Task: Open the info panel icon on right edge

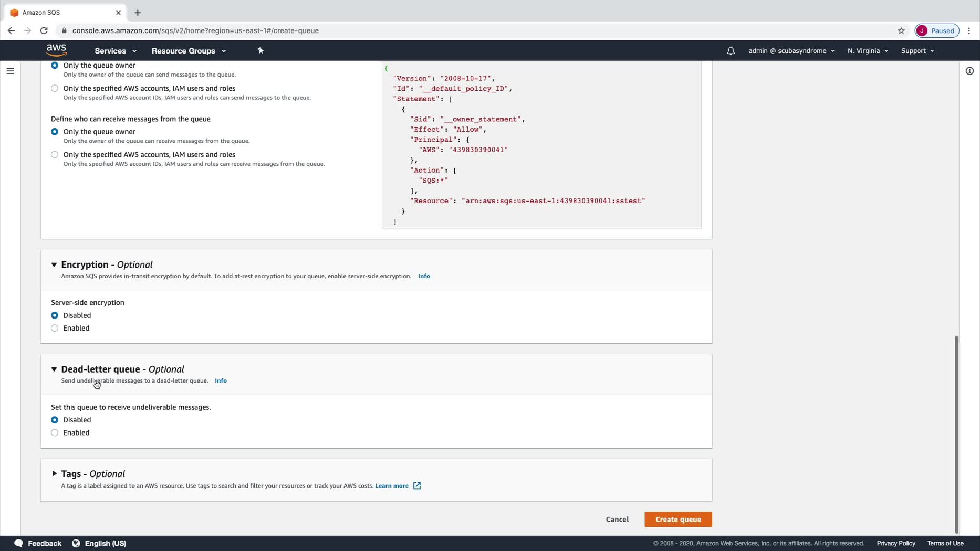Action: [969, 71]
